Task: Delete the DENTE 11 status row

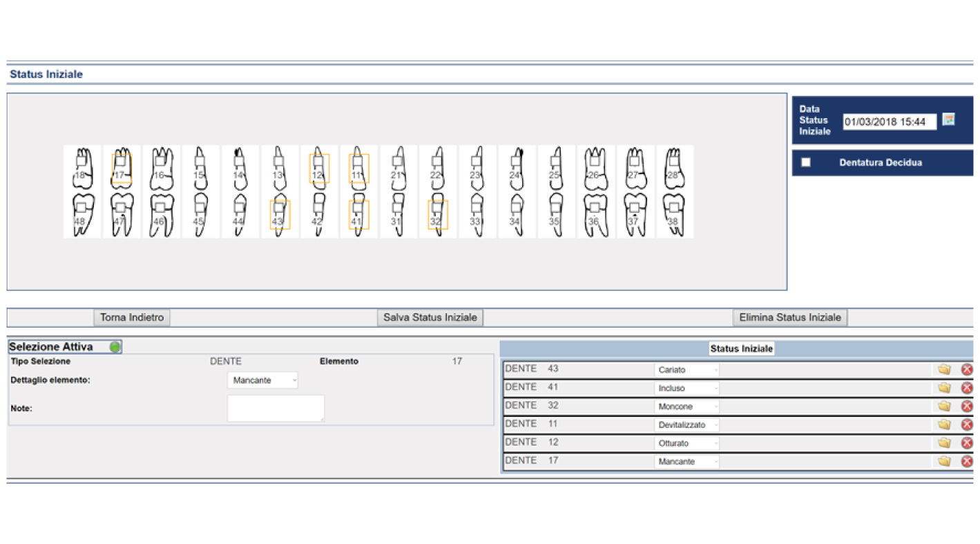Action: [x=967, y=424]
